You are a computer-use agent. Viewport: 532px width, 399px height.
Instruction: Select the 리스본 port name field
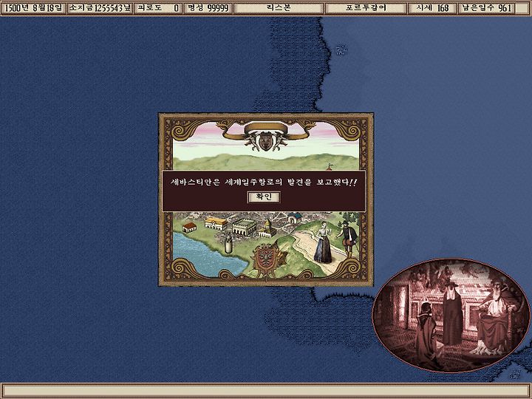(x=279, y=8)
